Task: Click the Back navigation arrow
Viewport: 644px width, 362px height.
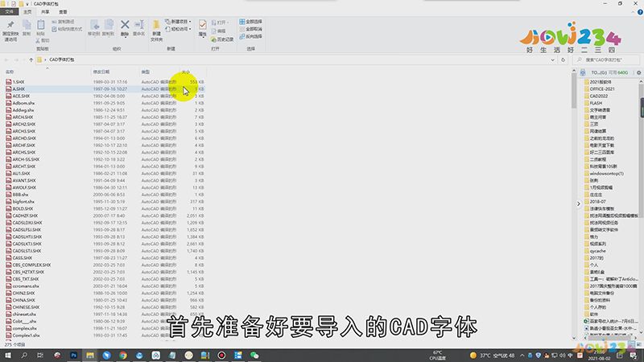Action: [x=6, y=60]
